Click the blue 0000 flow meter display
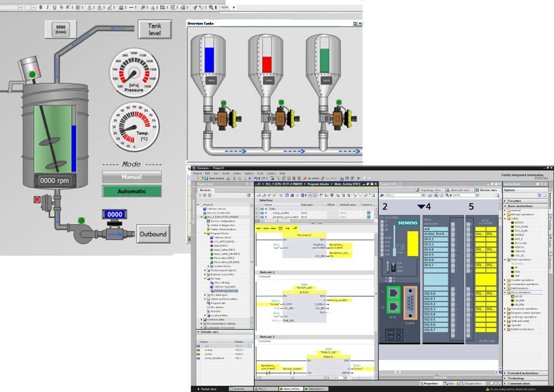 (x=115, y=214)
